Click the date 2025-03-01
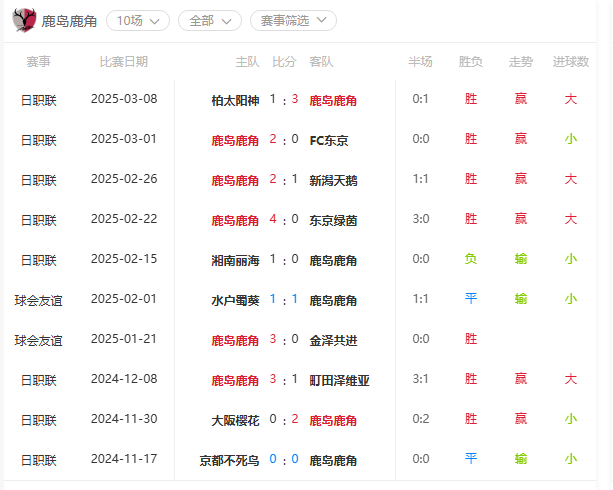Viewport: 613px width, 490px height. click(124, 139)
